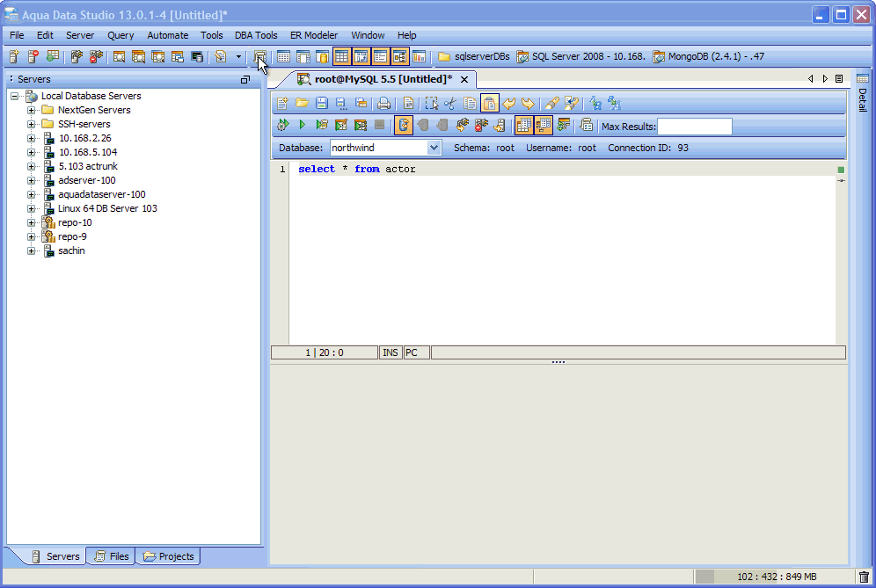Click the Commit transaction icon

pos(462,125)
